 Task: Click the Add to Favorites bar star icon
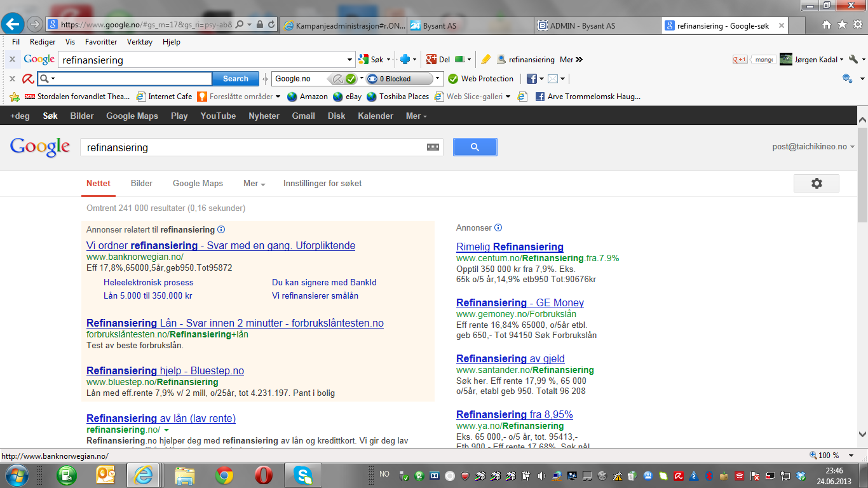click(15, 97)
